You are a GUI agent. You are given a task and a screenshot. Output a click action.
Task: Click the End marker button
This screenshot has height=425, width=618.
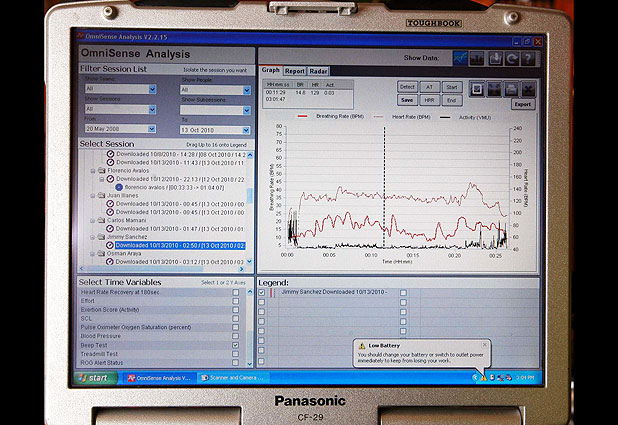452,100
